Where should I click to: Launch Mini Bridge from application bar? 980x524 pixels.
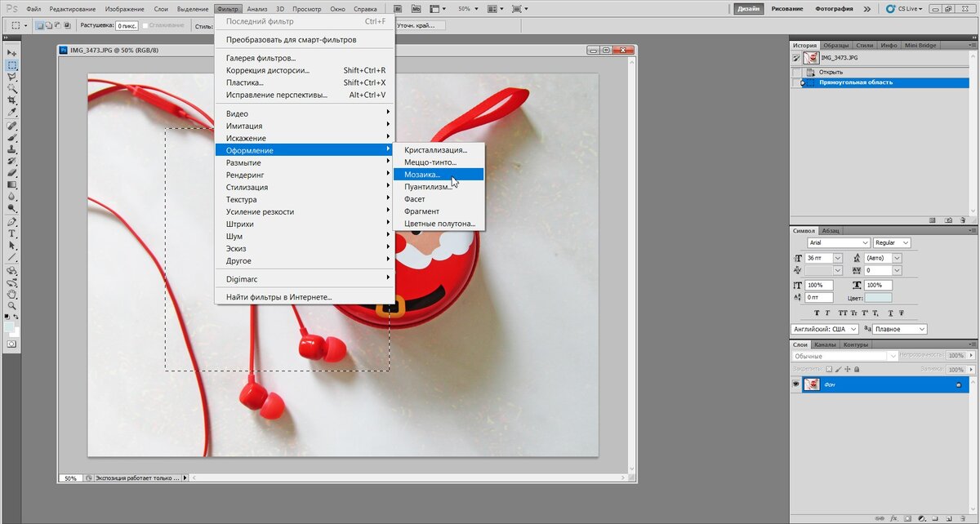tap(417, 8)
